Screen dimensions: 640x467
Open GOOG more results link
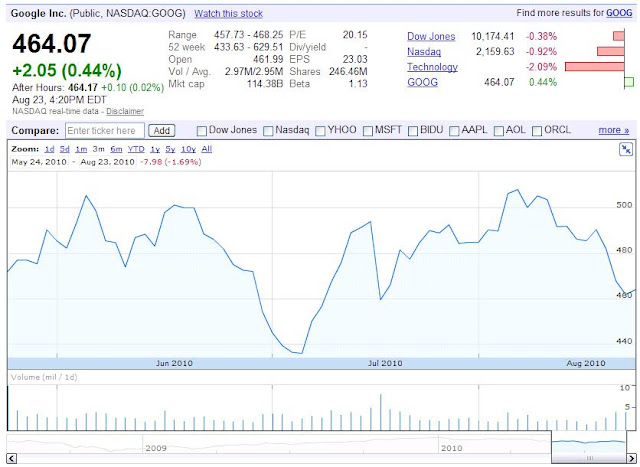[619, 13]
